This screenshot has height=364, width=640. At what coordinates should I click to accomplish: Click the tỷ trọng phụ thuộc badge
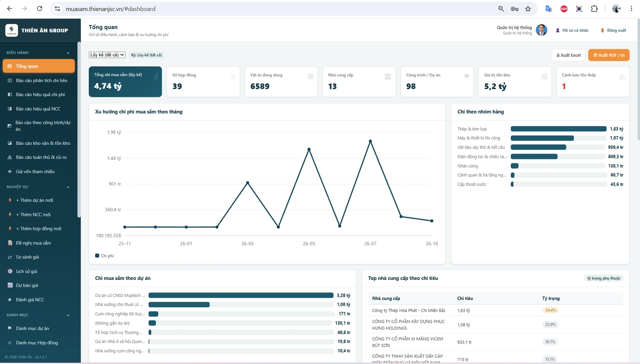point(604,278)
